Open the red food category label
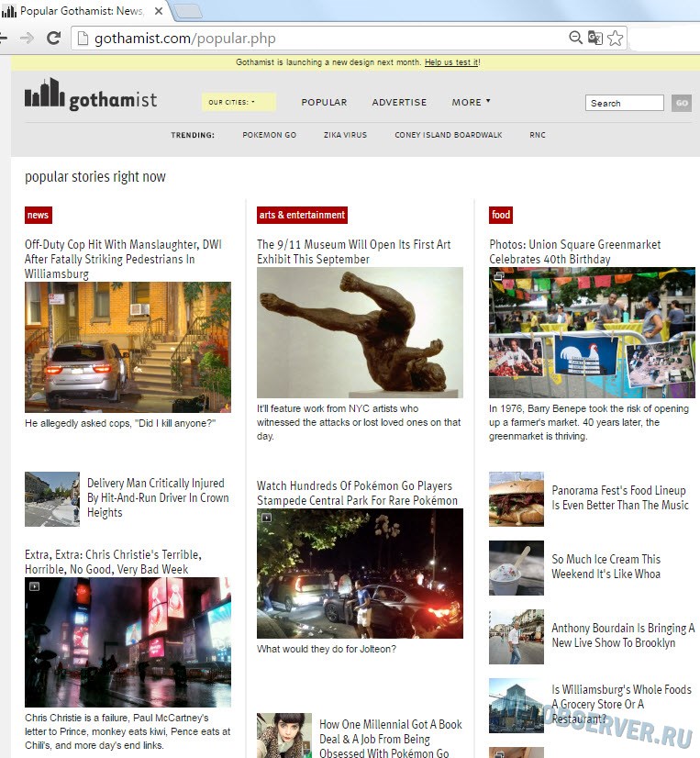The width and height of the screenshot is (700, 758). pos(501,215)
